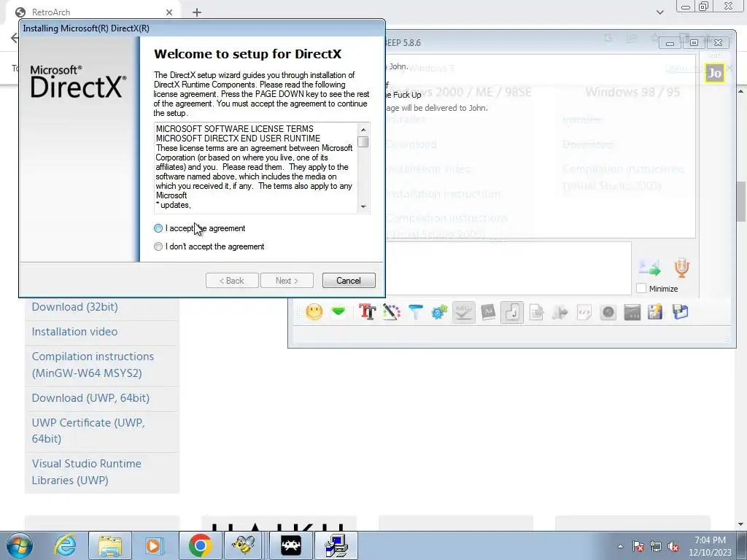The width and height of the screenshot is (747, 560).
Task: Click the send file document icon
Action: (536, 312)
